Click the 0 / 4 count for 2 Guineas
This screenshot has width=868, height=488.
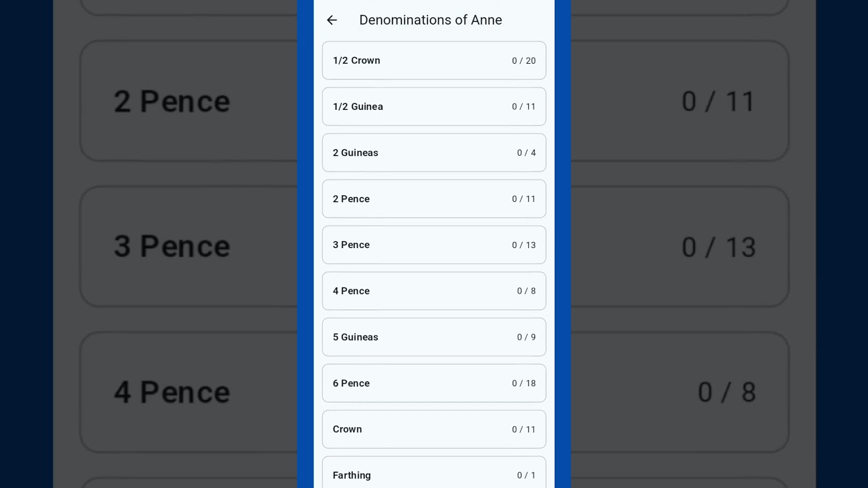click(x=526, y=153)
